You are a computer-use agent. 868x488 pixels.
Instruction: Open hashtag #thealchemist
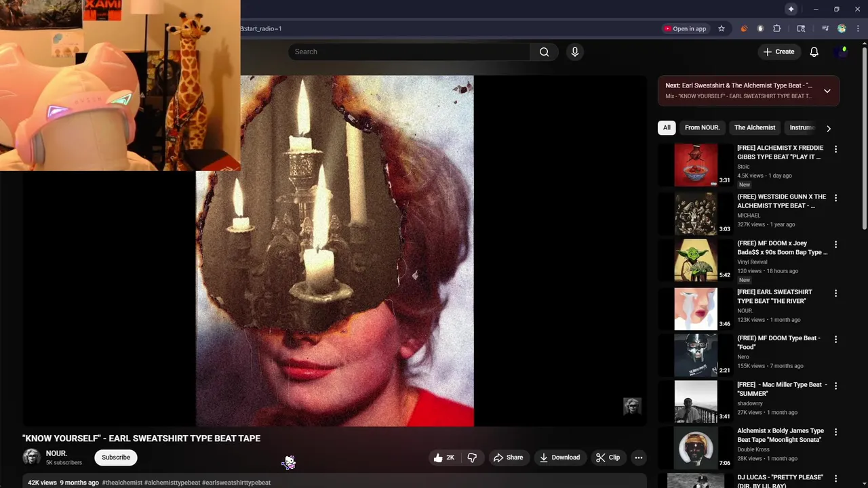tap(122, 483)
